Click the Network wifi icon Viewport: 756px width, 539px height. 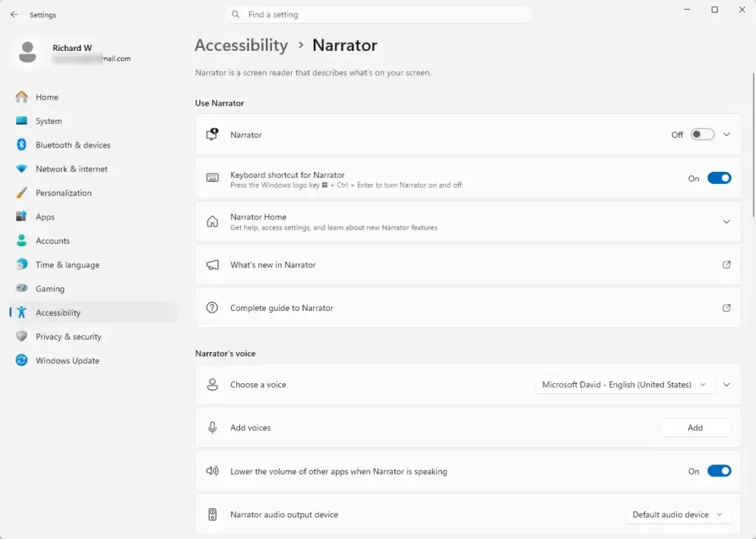[x=21, y=169]
